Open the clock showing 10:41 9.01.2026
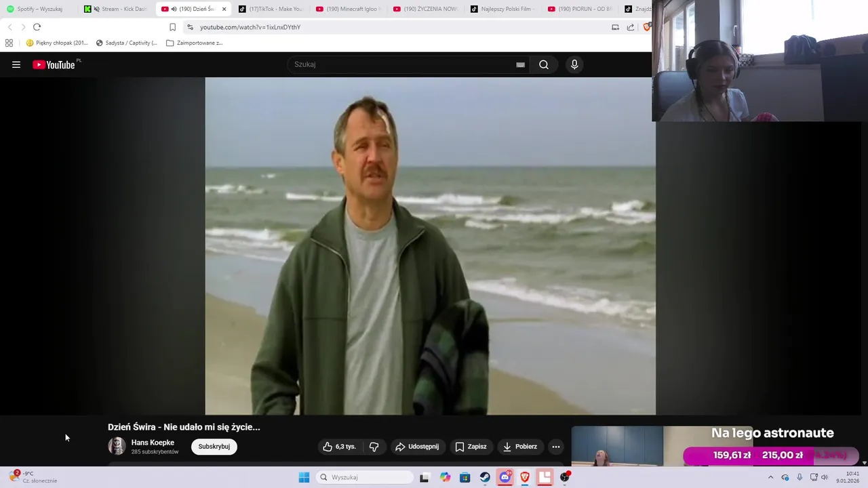 coord(848,477)
